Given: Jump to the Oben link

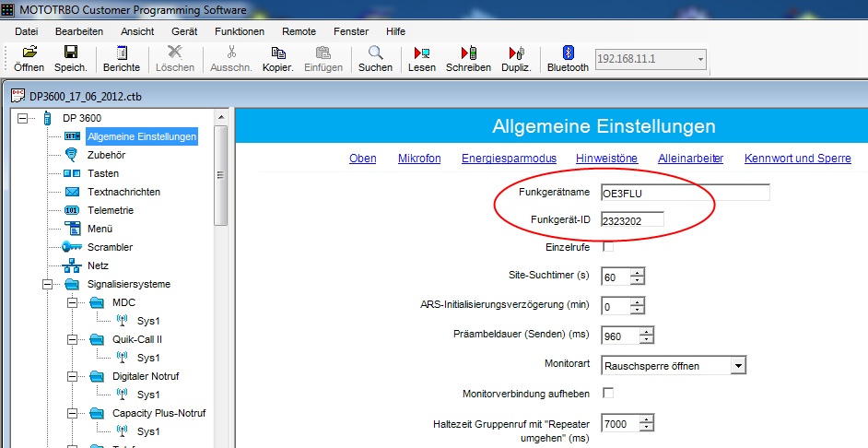Looking at the screenshot, I should point(363,159).
